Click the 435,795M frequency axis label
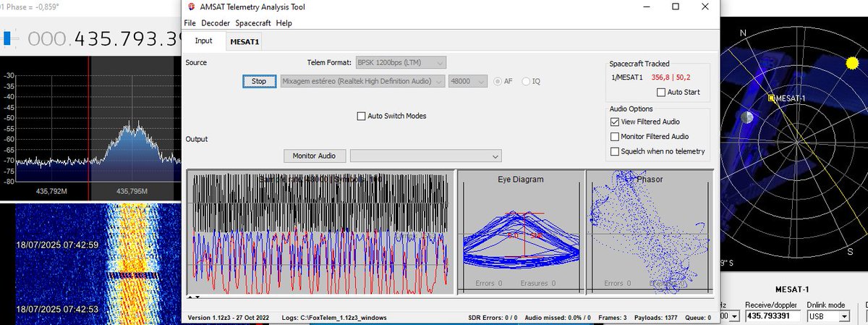868x325 pixels. click(132, 191)
